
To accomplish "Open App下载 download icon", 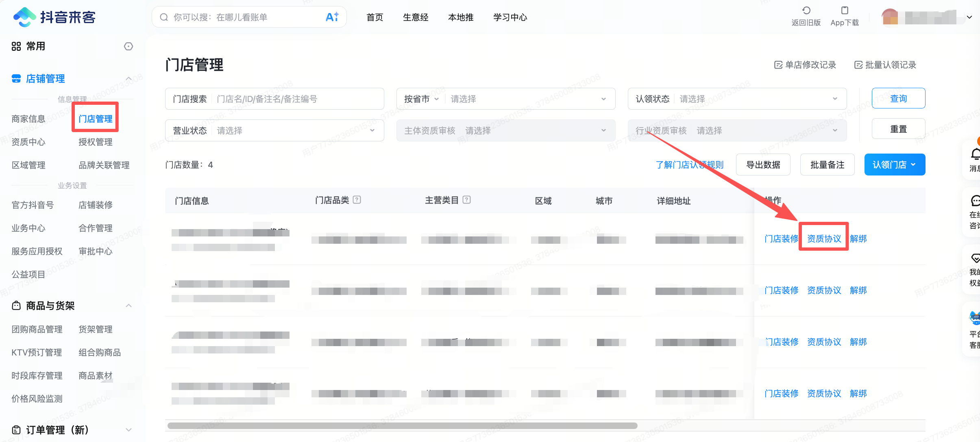I will pos(844,10).
